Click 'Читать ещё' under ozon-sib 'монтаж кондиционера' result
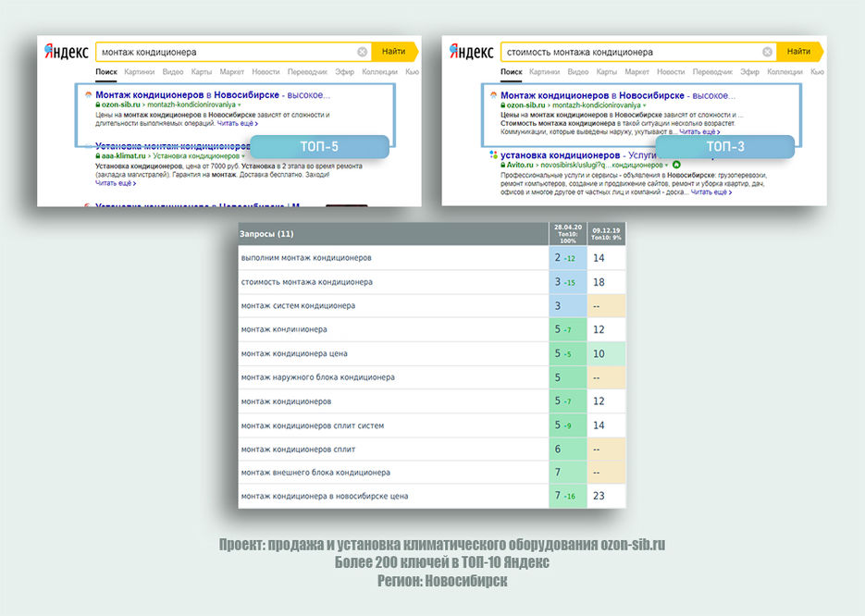Viewport: 865px width, 616px height. pyautogui.click(x=237, y=124)
